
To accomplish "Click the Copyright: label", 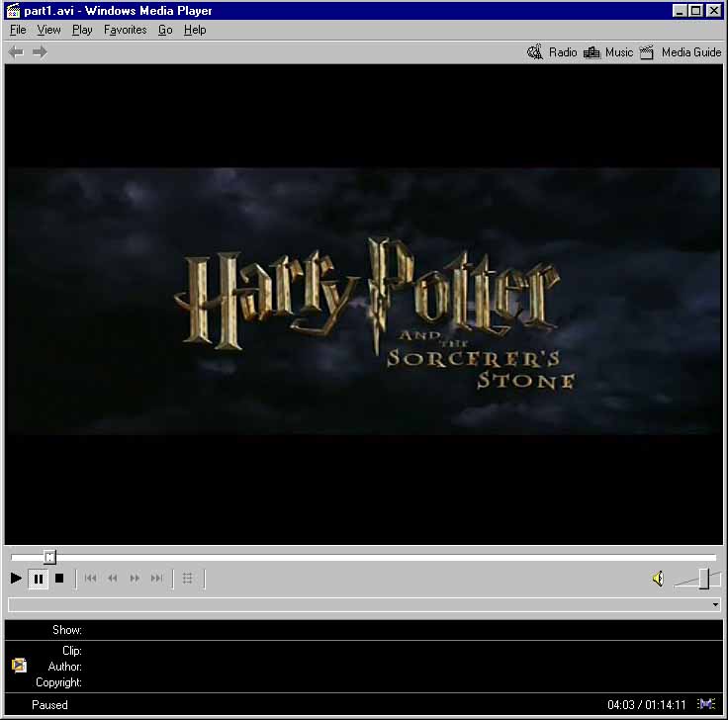I will 58,682.
